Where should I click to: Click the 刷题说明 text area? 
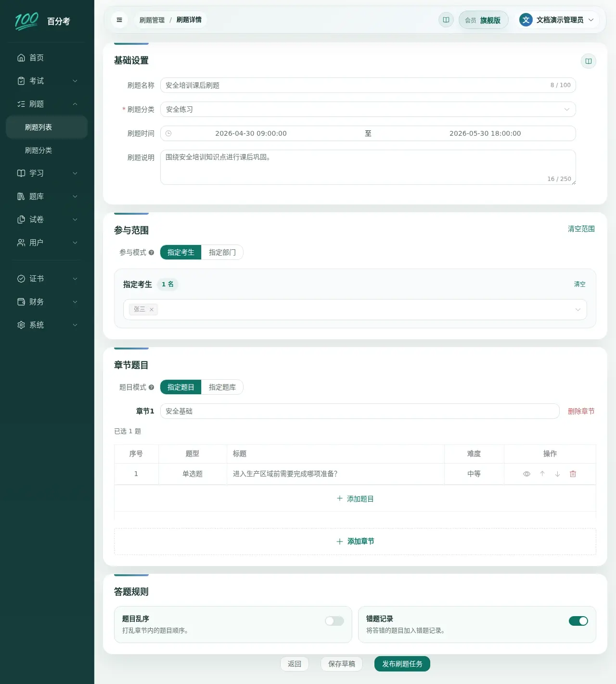click(x=368, y=167)
